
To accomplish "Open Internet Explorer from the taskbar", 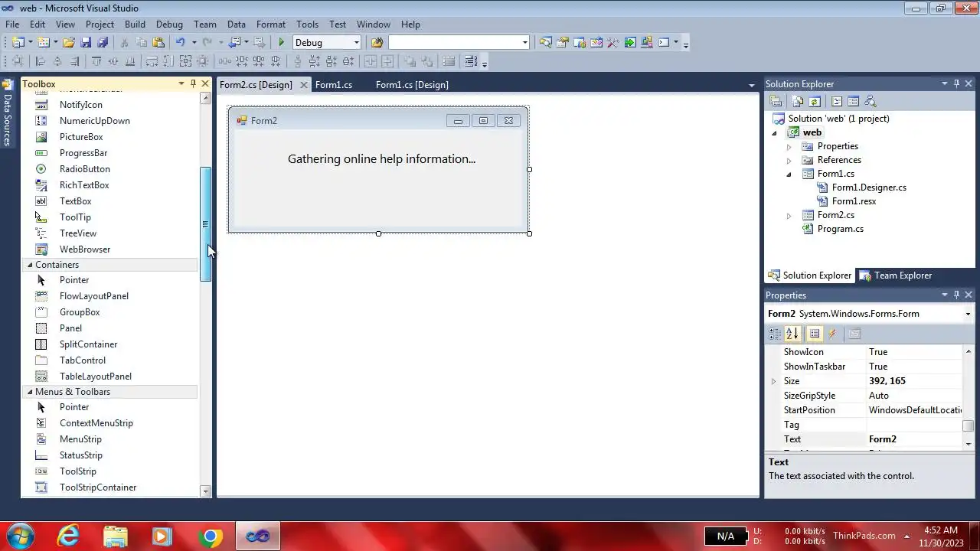I will pos(68,536).
